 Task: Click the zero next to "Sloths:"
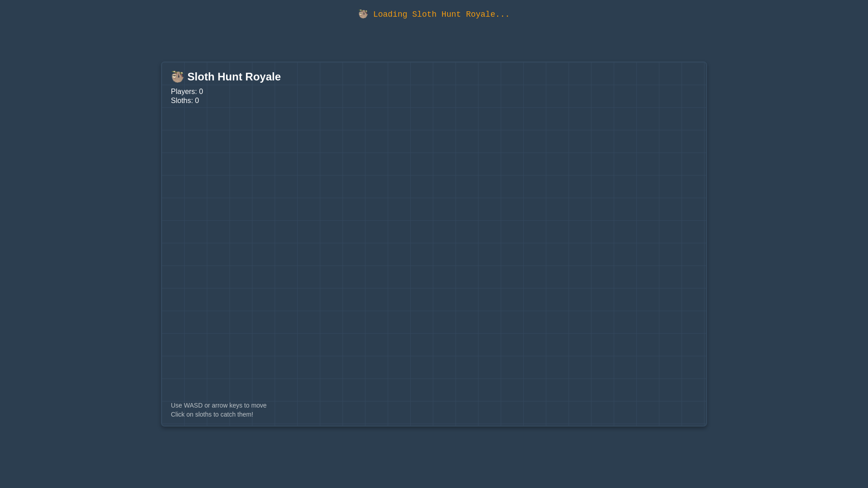click(197, 101)
